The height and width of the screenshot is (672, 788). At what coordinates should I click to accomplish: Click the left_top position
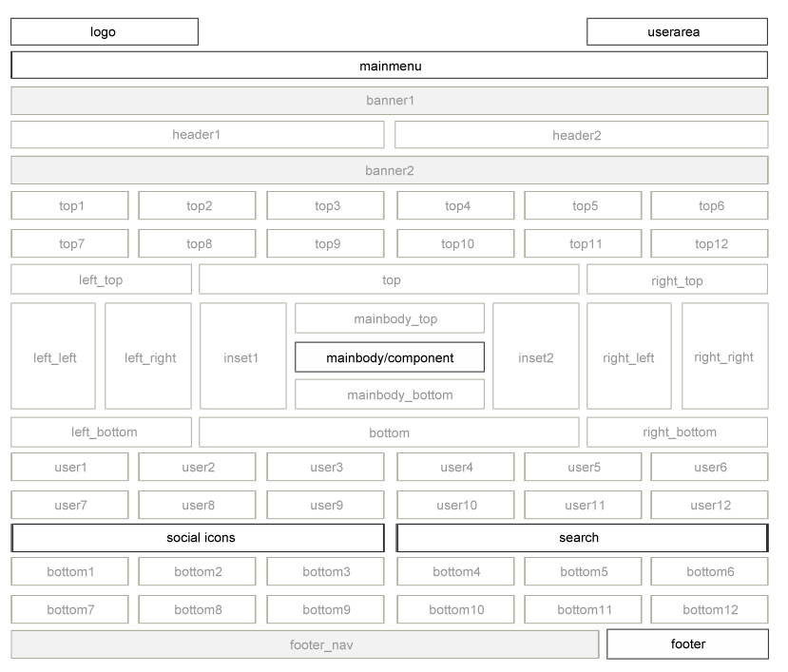(101, 278)
